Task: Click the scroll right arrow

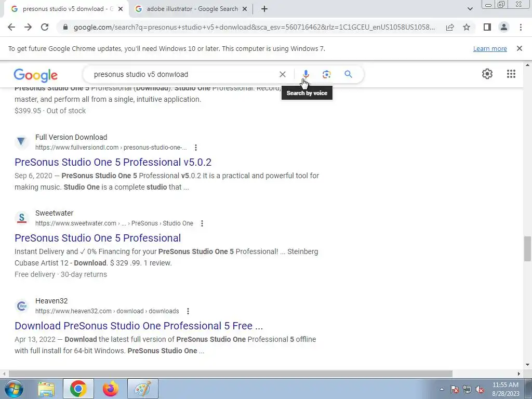Action: [x=518, y=374]
